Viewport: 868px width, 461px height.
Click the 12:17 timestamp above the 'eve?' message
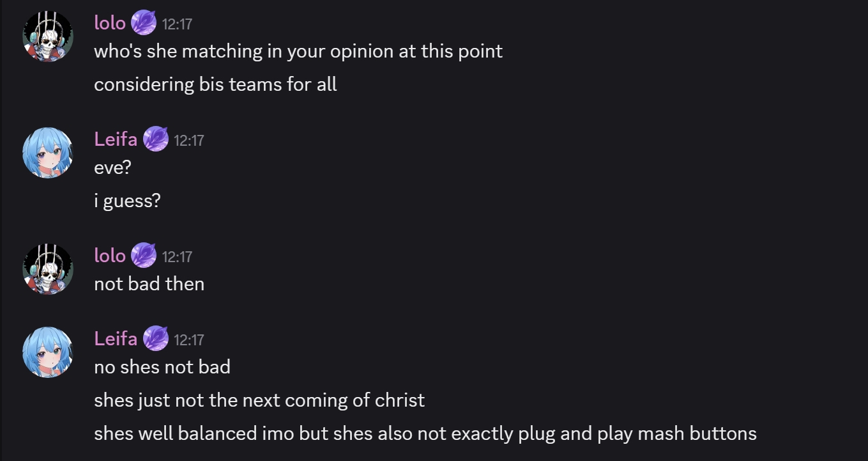click(x=189, y=141)
